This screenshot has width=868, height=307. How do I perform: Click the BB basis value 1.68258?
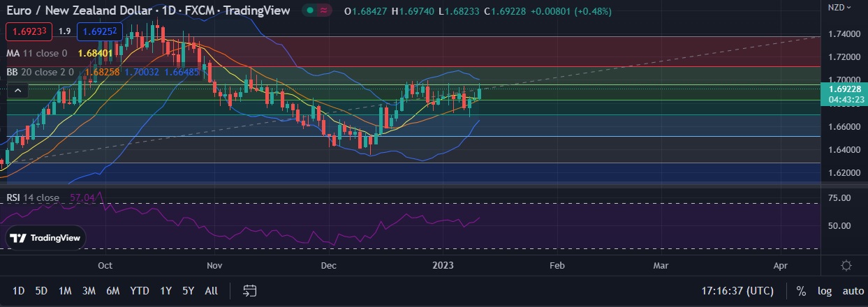coord(101,71)
